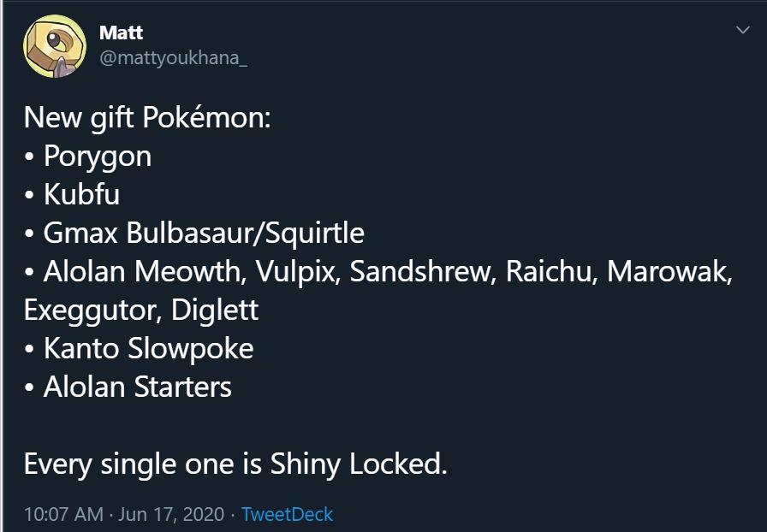The image size is (767, 532).
Task: Click the @mattyoukhana_ handle
Action: pos(174,59)
